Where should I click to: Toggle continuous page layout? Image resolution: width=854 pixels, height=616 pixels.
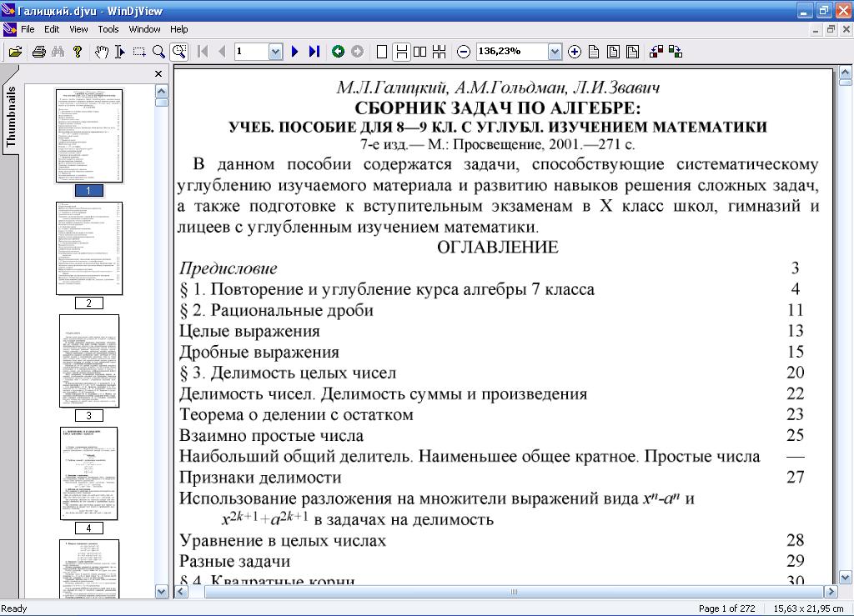401,52
